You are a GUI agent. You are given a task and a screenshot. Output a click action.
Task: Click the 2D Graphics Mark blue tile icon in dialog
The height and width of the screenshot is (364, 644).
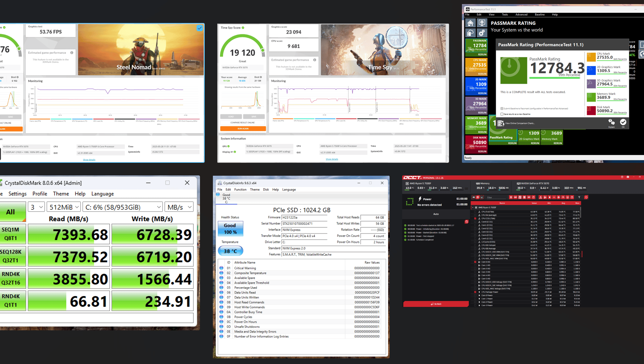coord(591,71)
